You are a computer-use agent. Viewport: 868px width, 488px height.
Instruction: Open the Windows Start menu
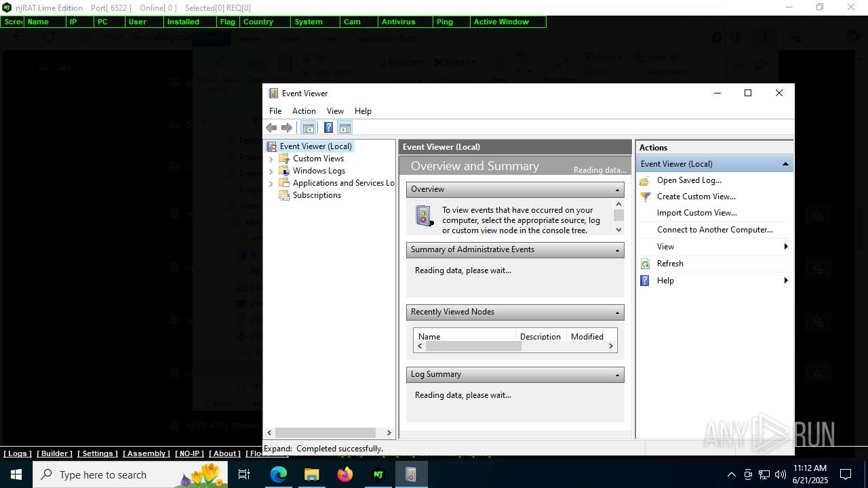point(16,474)
